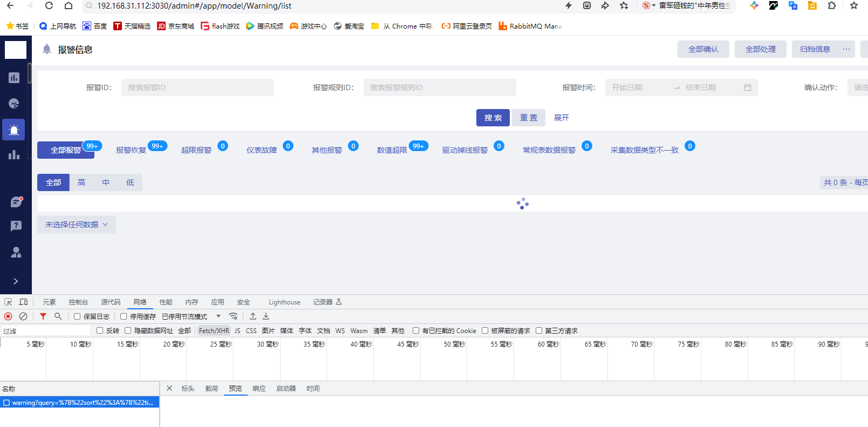Screen dimensions: 868x427
Task: Open DevTools 元素 tab
Action: 49,302
